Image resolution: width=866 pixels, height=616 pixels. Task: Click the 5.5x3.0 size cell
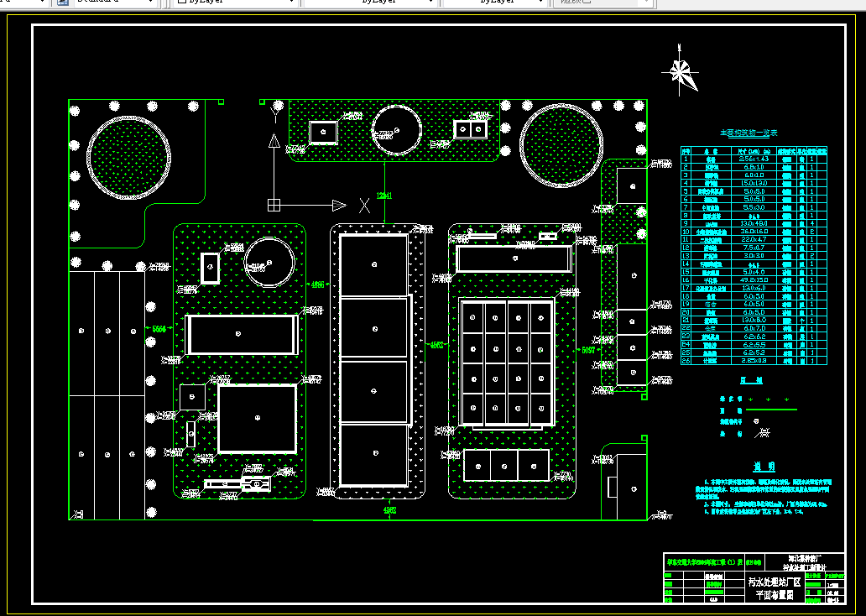(x=754, y=207)
